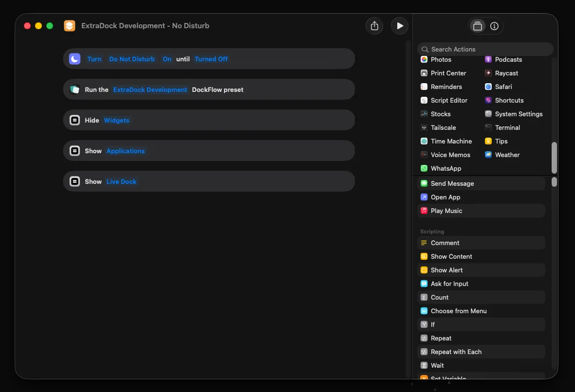Image resolution: width=575 pixels, height=392 pixels.
Task: Open Script Editor actions
Action: [x=444, y=100]
